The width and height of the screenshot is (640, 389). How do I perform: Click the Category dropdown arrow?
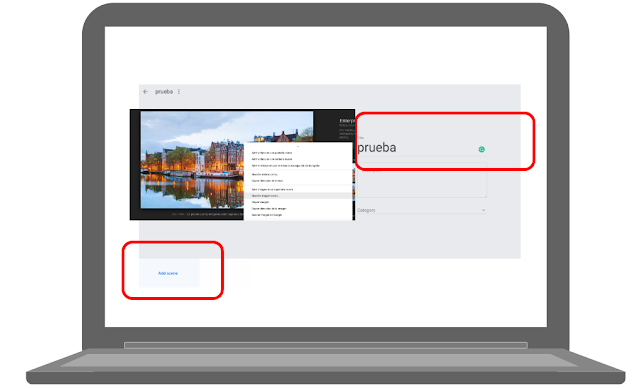(x=483, y=210)
